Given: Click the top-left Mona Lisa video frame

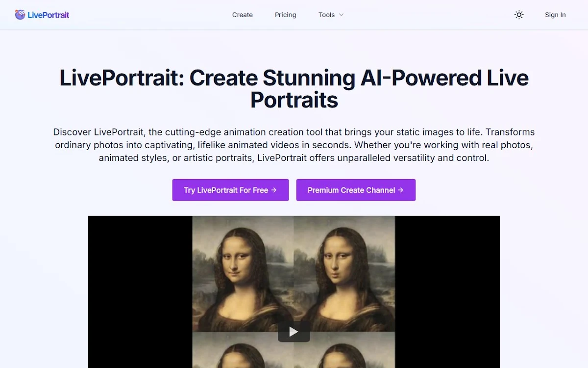Looking at the screenshot, I should coord(243,274).
